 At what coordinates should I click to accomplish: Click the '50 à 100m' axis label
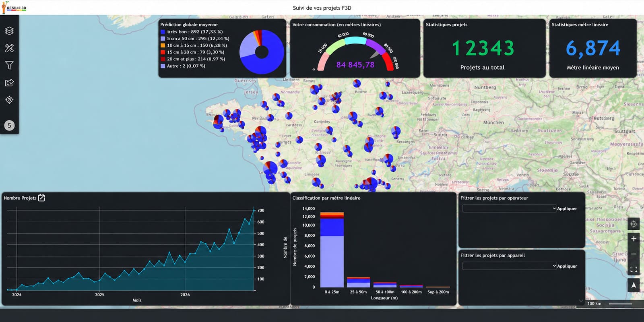(385, 292)
